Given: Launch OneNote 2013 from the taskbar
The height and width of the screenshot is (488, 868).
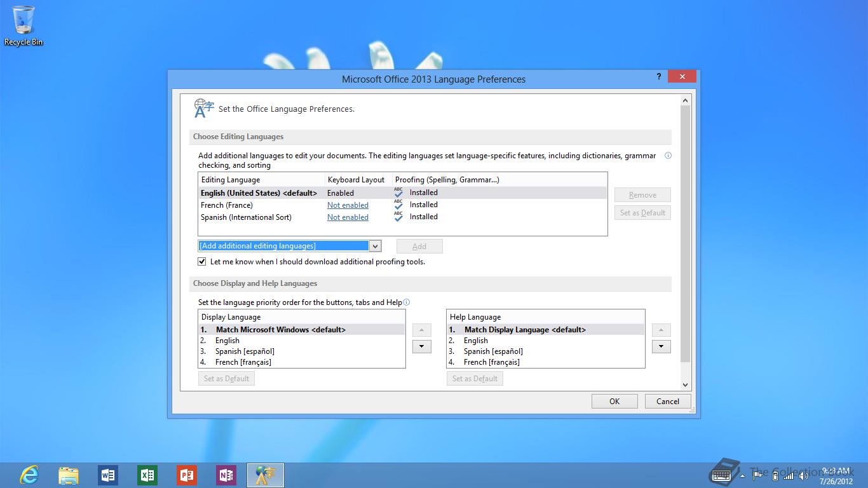Looking at the screenshot, I should click(226, 475).
